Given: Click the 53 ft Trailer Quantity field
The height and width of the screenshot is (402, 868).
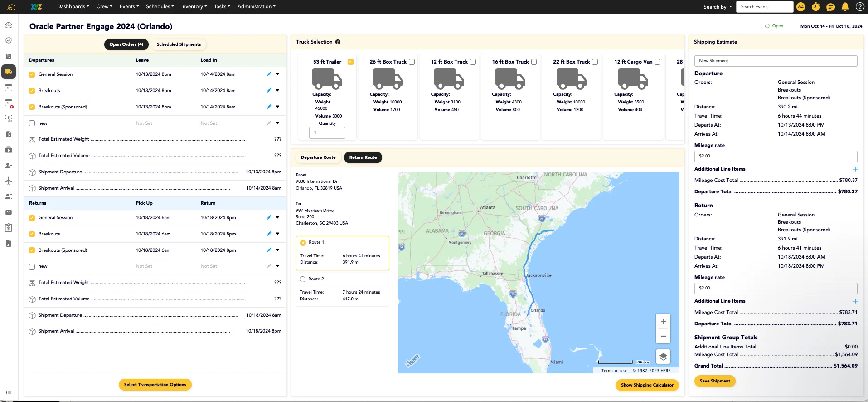Looking at the screenshot, I should click(x=327, y=132).
